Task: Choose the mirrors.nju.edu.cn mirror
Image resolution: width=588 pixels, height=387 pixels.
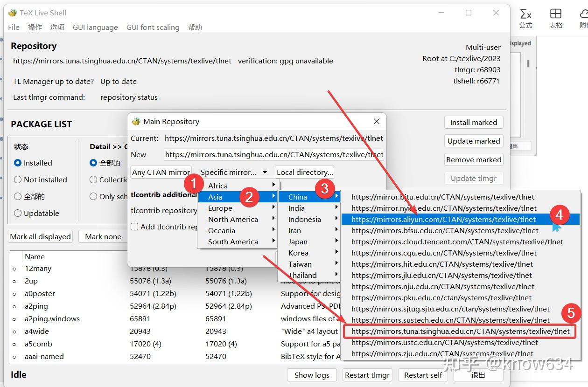Action: coord(460,286)
